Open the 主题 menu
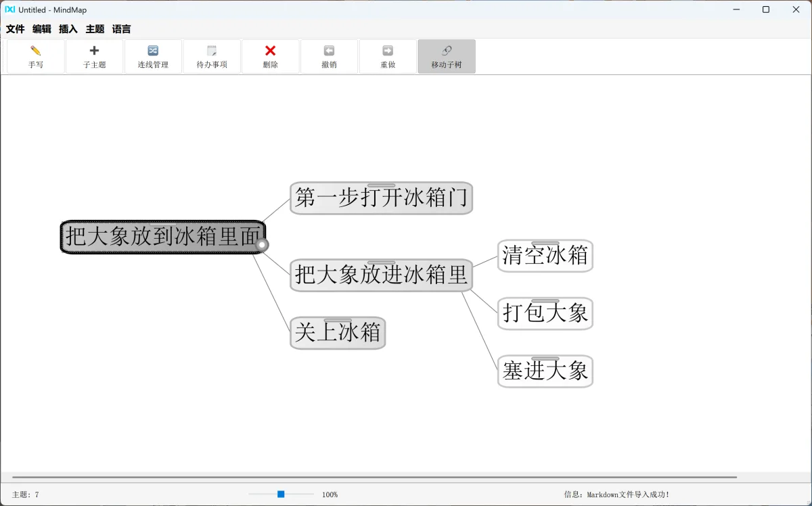Viewport: 812px width, 506px height. (x=95, y=29)
